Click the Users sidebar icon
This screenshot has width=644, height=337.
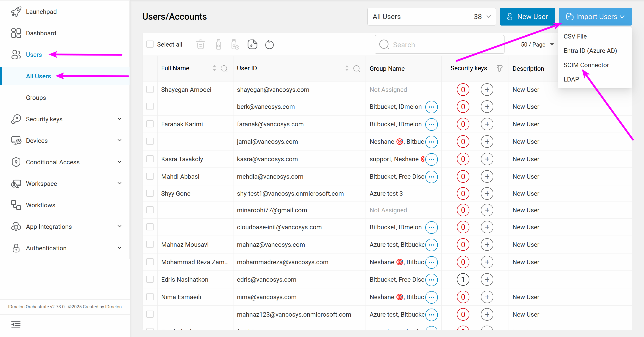pyautogui.click(x=16, y=54)
